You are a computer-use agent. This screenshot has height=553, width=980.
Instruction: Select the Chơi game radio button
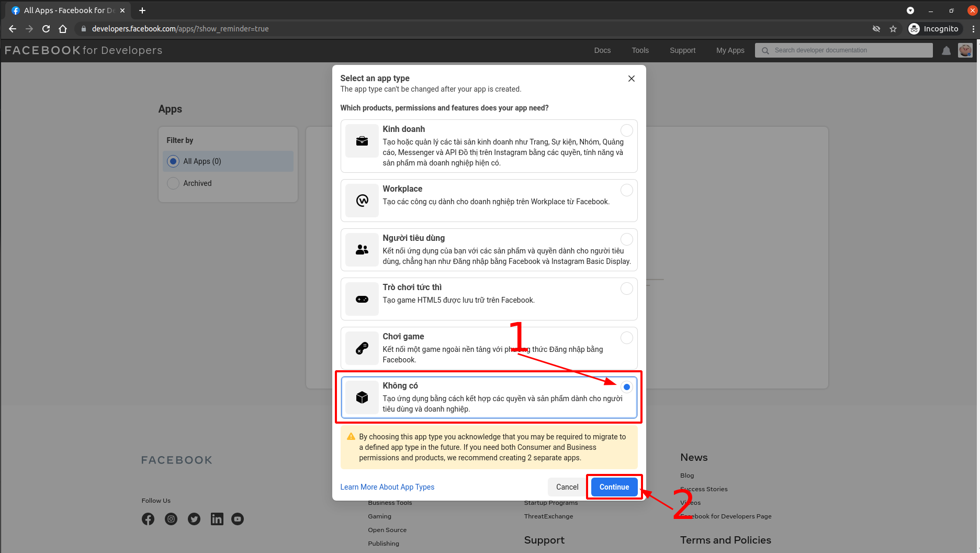click(x=626, y=338)
